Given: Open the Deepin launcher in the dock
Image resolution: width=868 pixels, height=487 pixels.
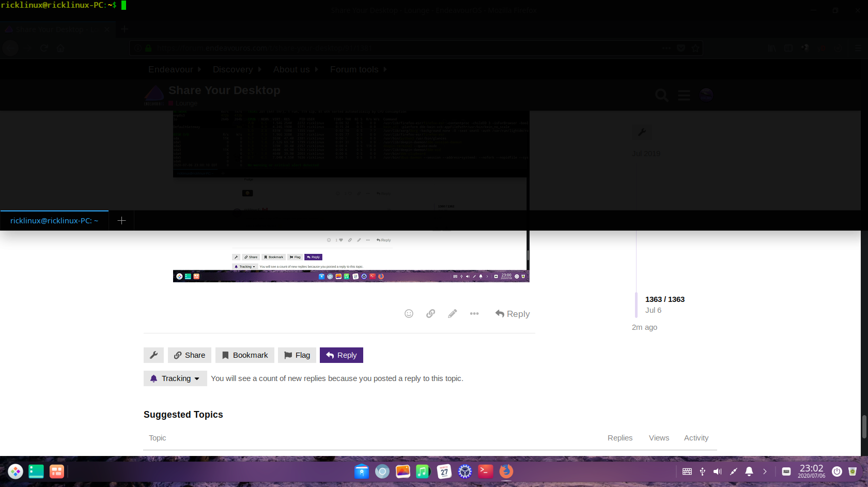Looking at the screenshot, I should (x=16, y=471).
